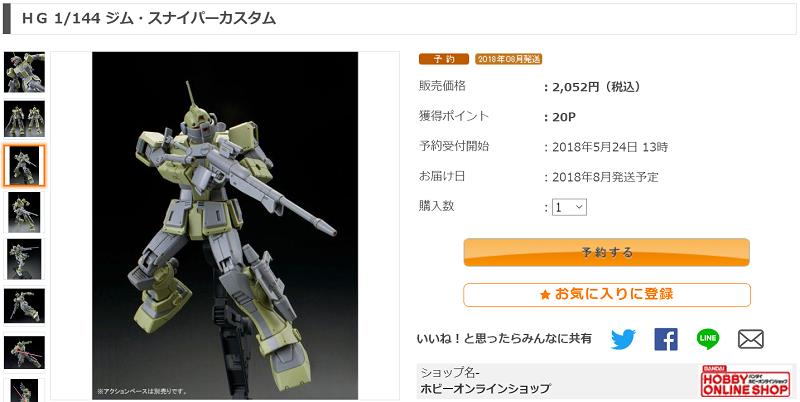Image resolution: width=800 pixels, height=402 pixels.
Task: Click the main GM Sniper Custom image
Action: pos(225,225)
